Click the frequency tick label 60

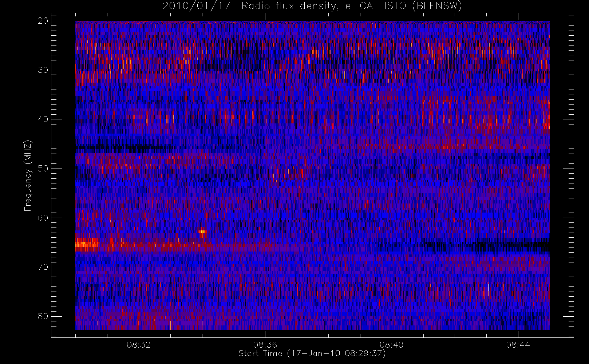click(x=43, y=218)
